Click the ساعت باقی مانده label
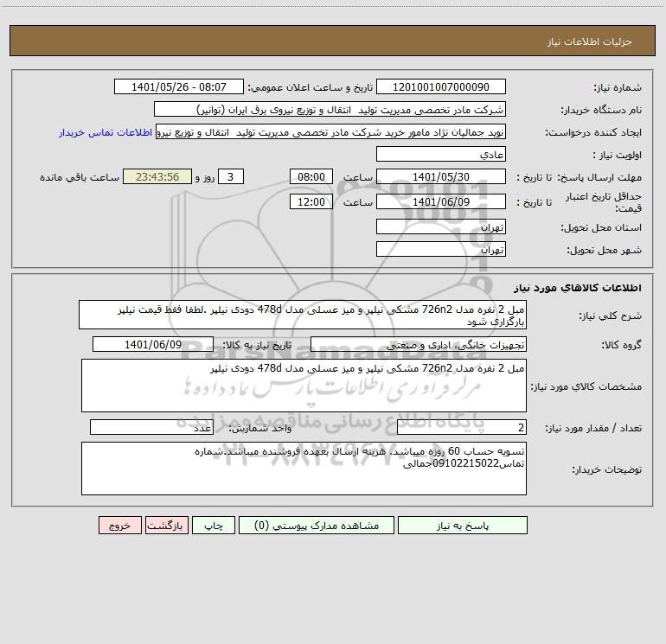 click(x=80, y=177)
